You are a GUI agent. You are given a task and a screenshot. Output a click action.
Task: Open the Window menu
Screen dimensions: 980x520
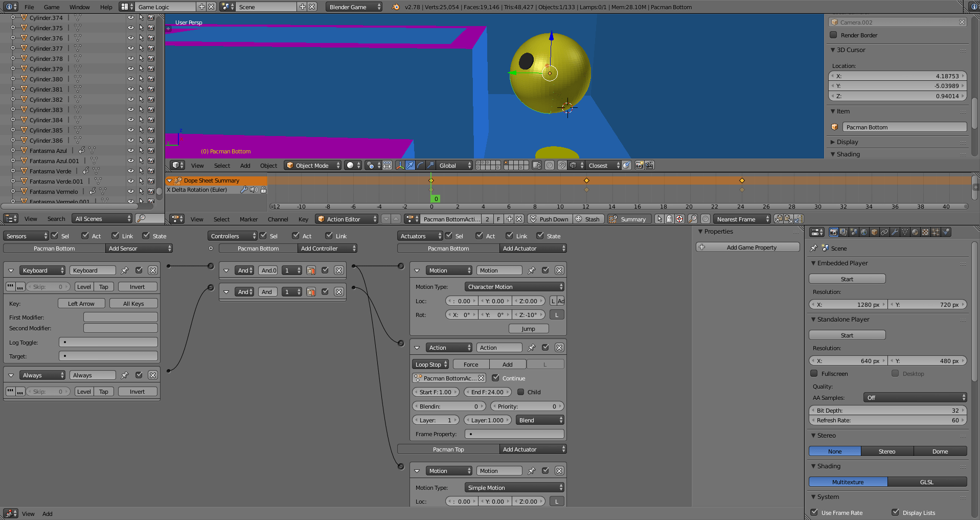(x=79, y=7)
